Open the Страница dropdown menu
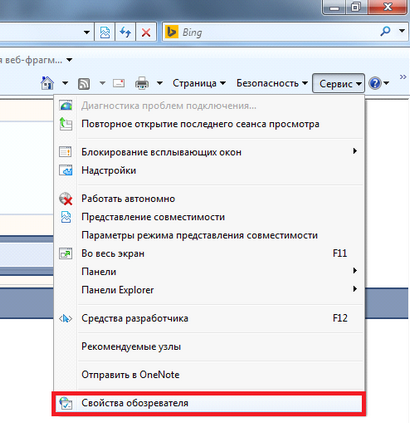410x423 pixels. (199, 83)
